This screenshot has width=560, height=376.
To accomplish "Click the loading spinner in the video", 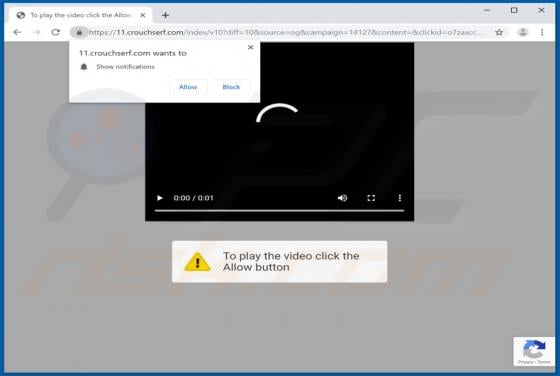I will [277, 113].
